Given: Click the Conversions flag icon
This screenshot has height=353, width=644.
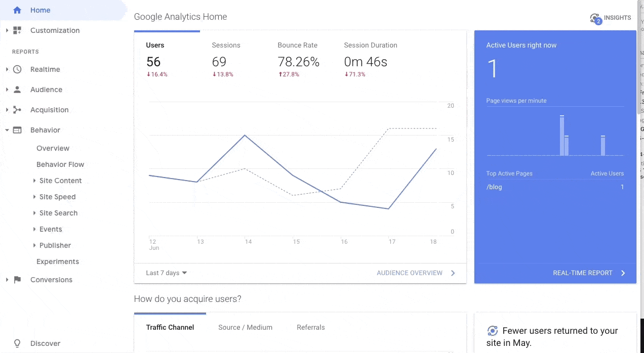Looking at the screenshot, I should pyautogui.click(x=17, y=280).
